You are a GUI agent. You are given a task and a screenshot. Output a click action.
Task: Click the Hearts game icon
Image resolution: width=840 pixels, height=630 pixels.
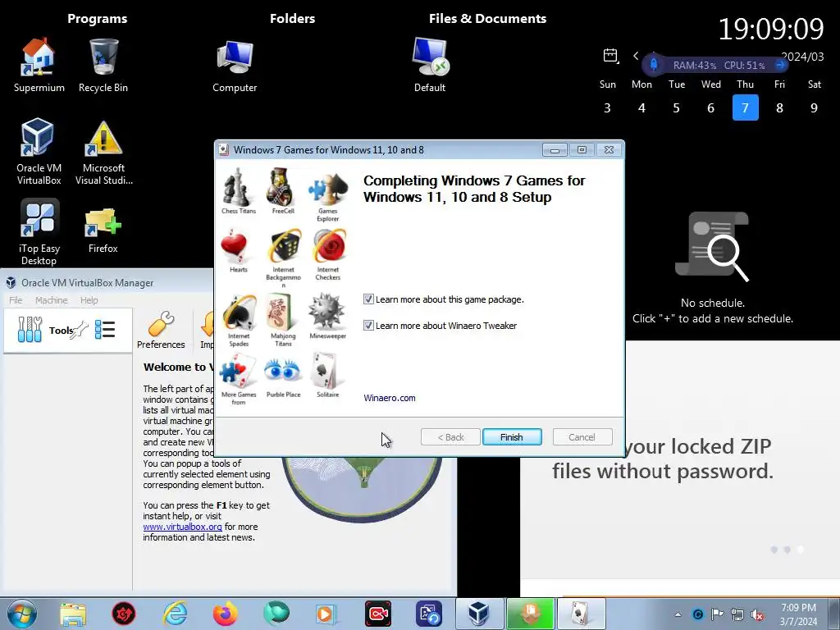[235, 246]
